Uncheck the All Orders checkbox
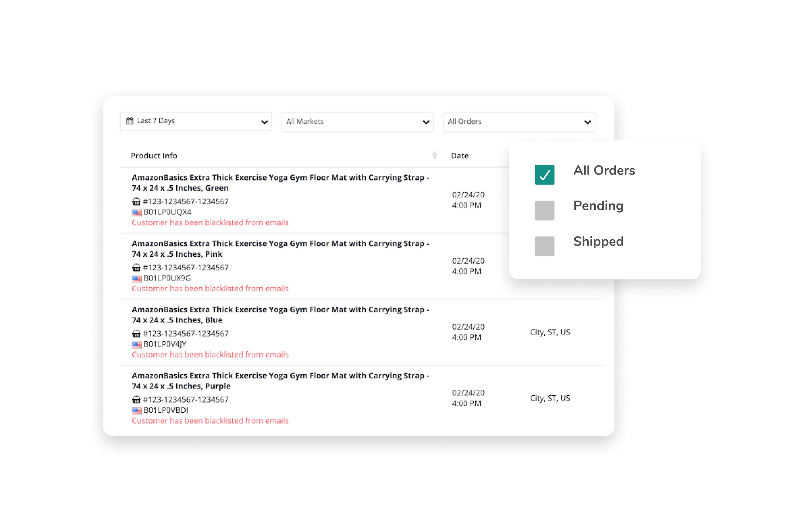 pos(545,175)
